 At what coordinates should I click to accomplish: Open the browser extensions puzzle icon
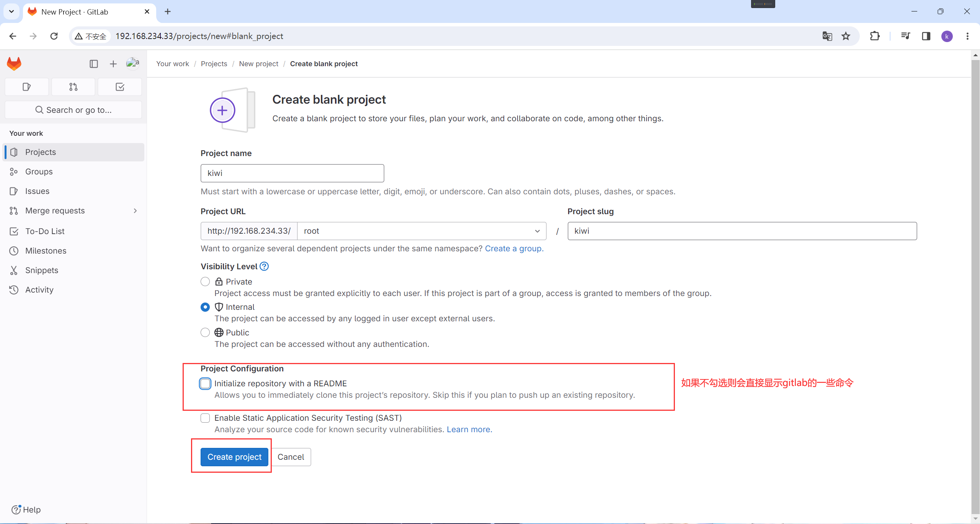(x=875, y=36)
